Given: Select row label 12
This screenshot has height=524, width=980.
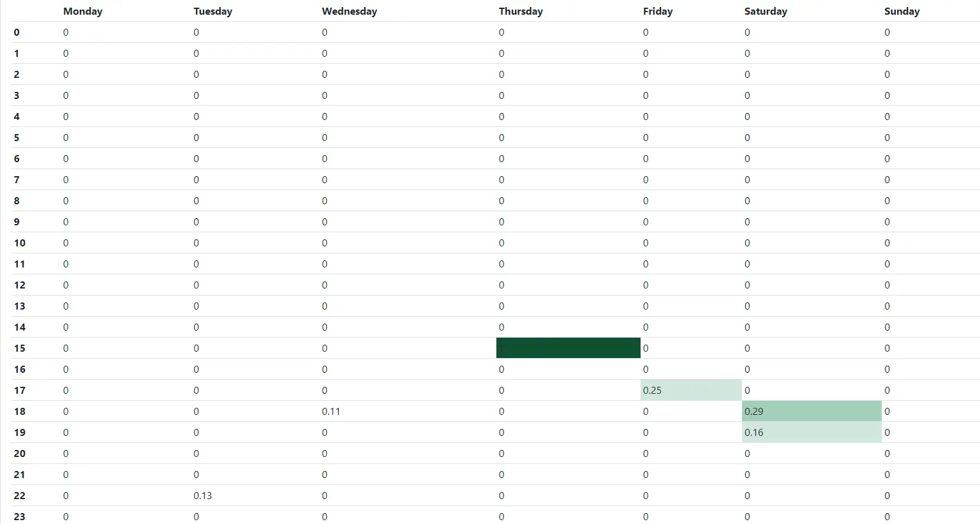Looking at the screenshot, I should (20, 285).
